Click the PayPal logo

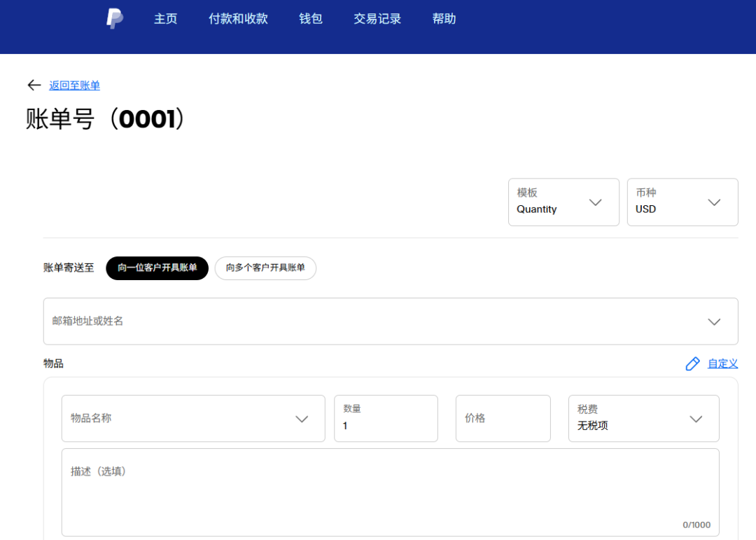(113, 19)
